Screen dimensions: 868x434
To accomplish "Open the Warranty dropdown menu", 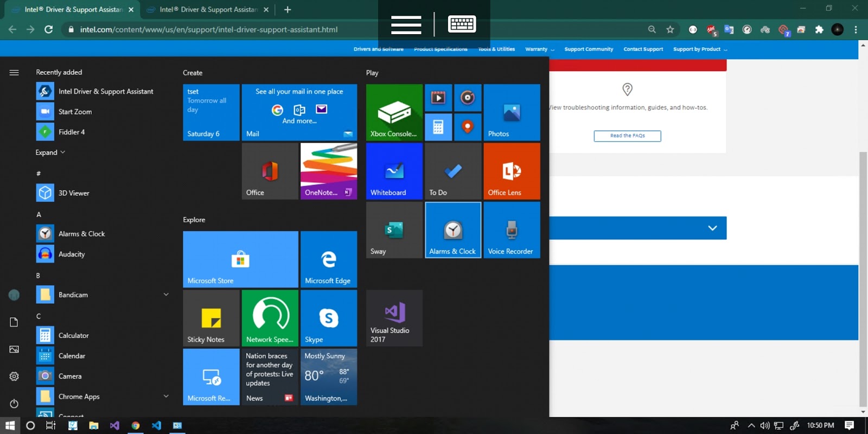I will point(539,49).
